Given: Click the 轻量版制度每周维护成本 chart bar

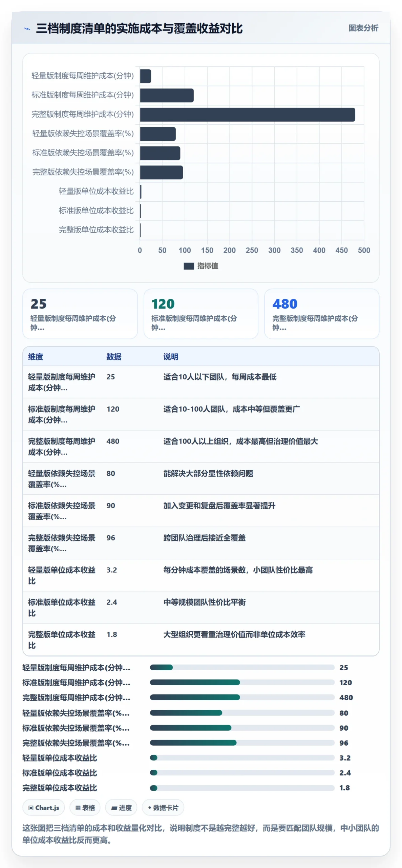Looking at the screenshot, I should 145,76.
